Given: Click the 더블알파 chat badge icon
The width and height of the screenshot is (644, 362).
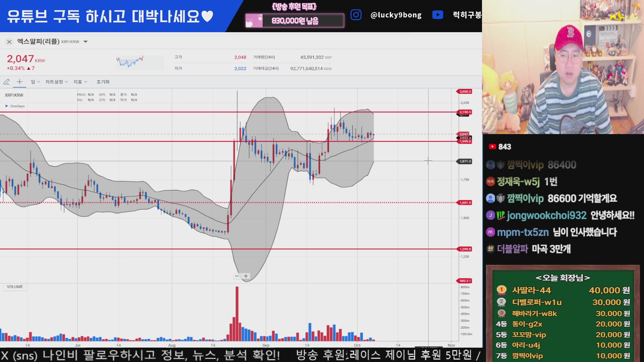Looking at the screenshot, I should (x=490, y=249).
